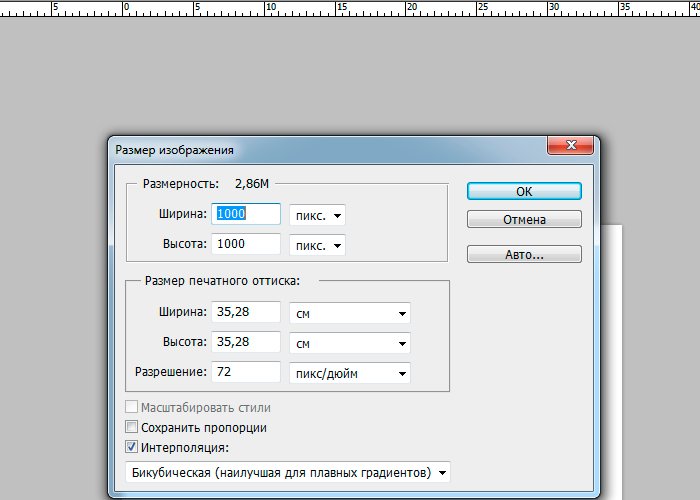Screen dimensions: 700x500
Task: Enable the Сохранить пропорции checkbox
Action: pos(132,428)
